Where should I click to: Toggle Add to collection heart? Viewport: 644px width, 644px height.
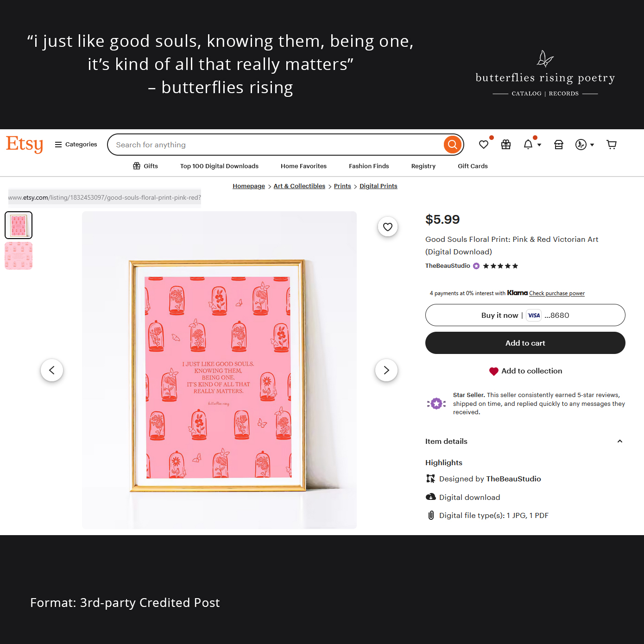pyautogui.click(x=493, y=371)
